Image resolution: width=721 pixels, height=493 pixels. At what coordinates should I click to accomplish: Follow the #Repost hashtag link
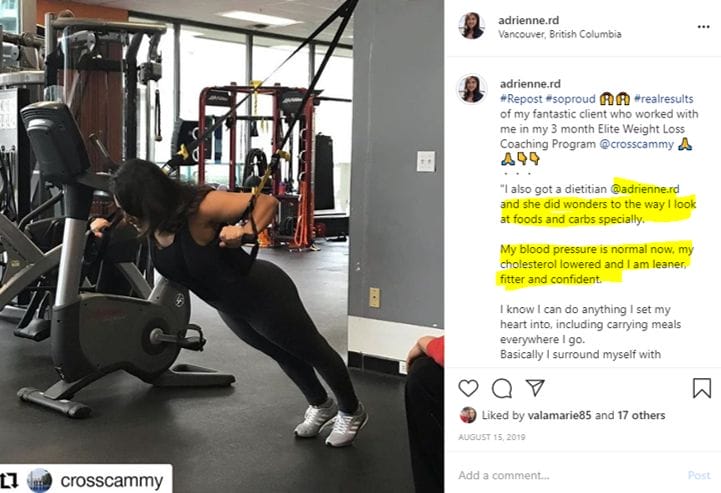pyautogui.click(x=521, y=98)
